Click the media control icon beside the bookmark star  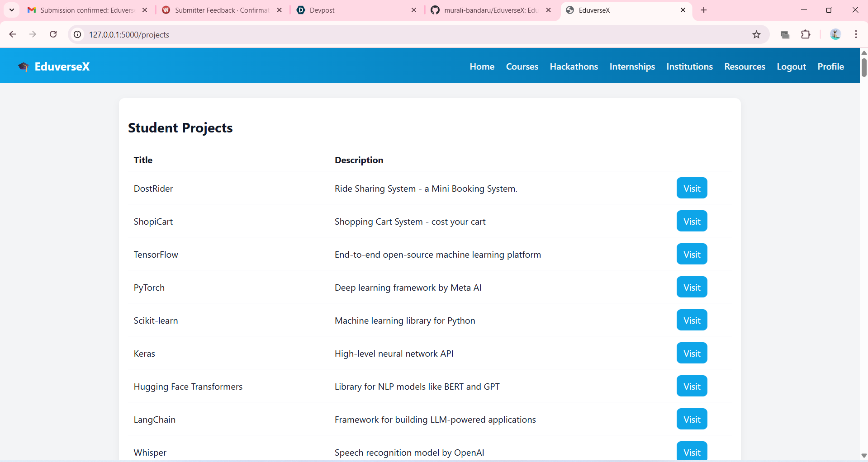pyautogui.click(x=785, y=34)
